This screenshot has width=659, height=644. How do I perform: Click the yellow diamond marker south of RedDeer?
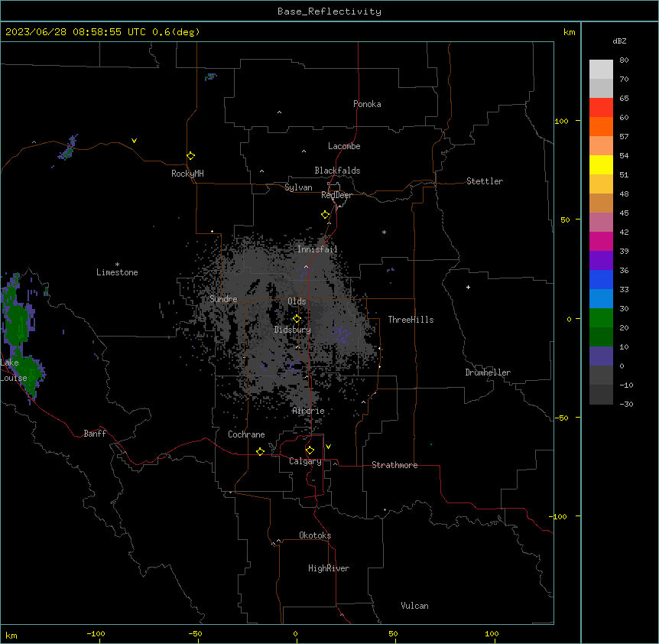tap(326, 215)
